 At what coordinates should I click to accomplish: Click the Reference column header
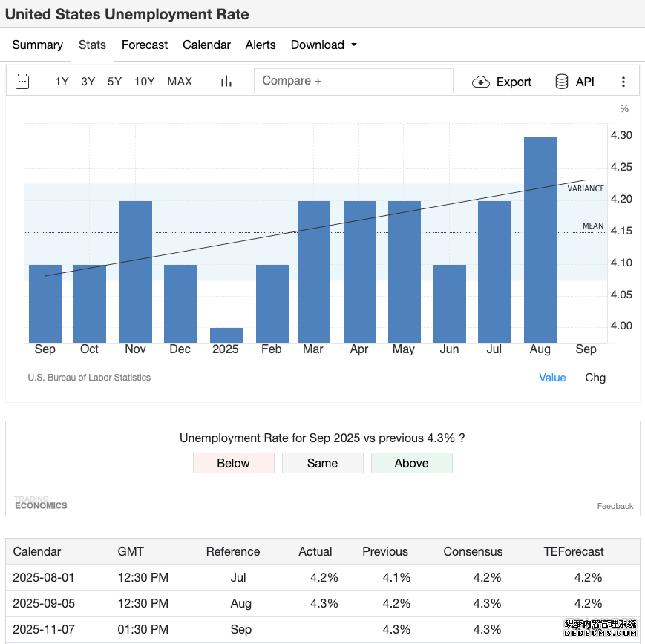point(233,551)
